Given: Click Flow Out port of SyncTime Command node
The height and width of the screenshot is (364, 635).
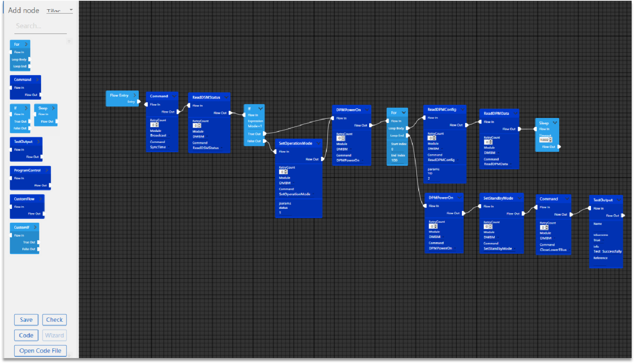Looking at the screenshot, I should coord(178,112).
